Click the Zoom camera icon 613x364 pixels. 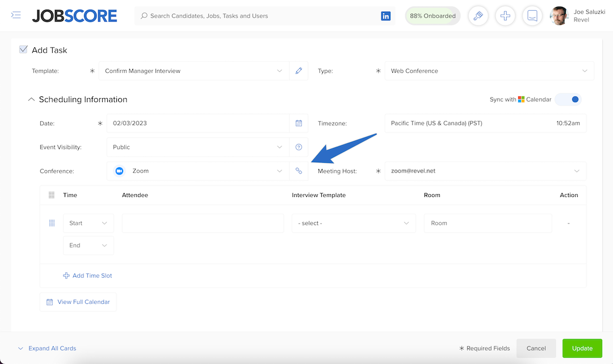(119, 171)
